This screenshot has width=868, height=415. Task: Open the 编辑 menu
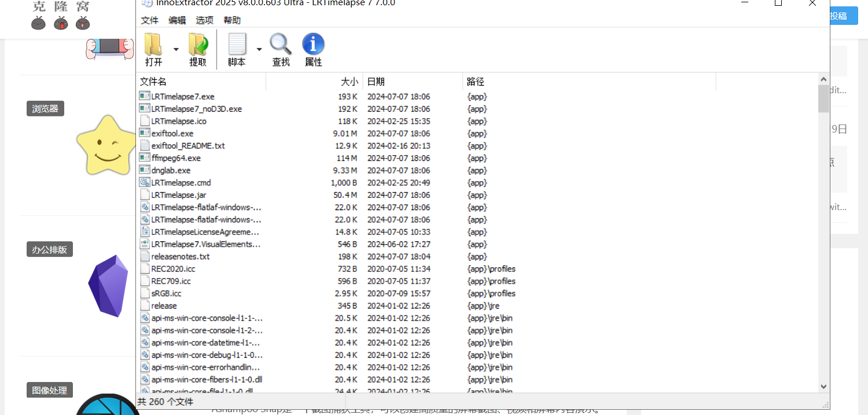(x=177, y=20)
